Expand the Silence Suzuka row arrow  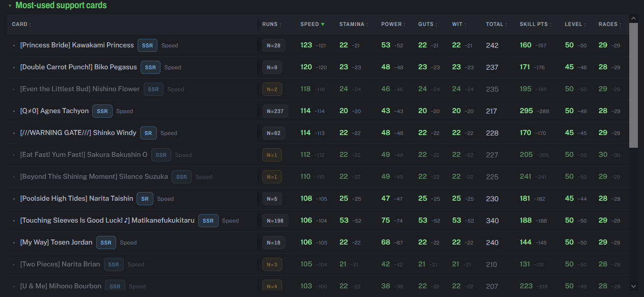point(14,177)
